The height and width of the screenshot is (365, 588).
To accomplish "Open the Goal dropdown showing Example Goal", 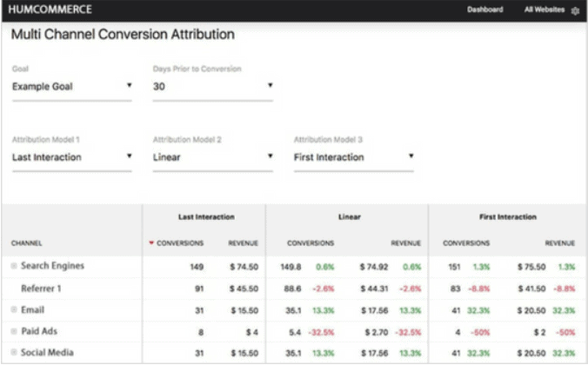I will (x=71, y=86).
